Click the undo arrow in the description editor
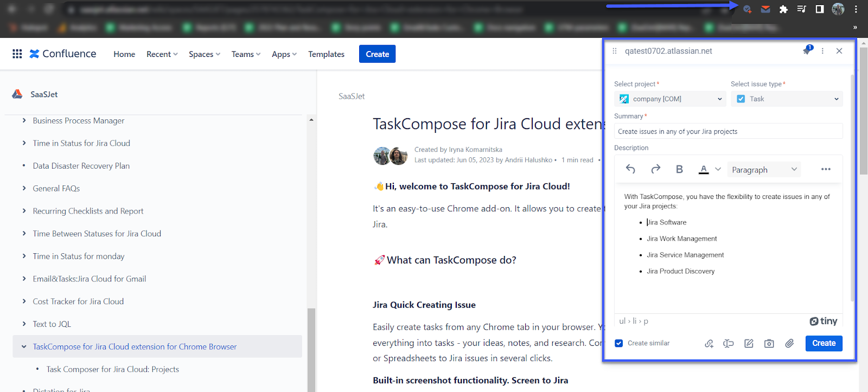 (630, 169)
